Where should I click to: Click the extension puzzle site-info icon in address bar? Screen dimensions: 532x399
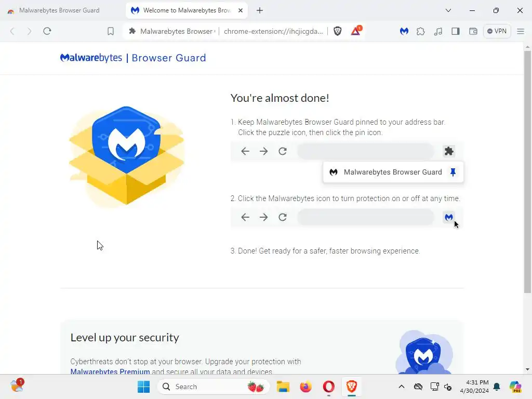(x=132, y=31)
